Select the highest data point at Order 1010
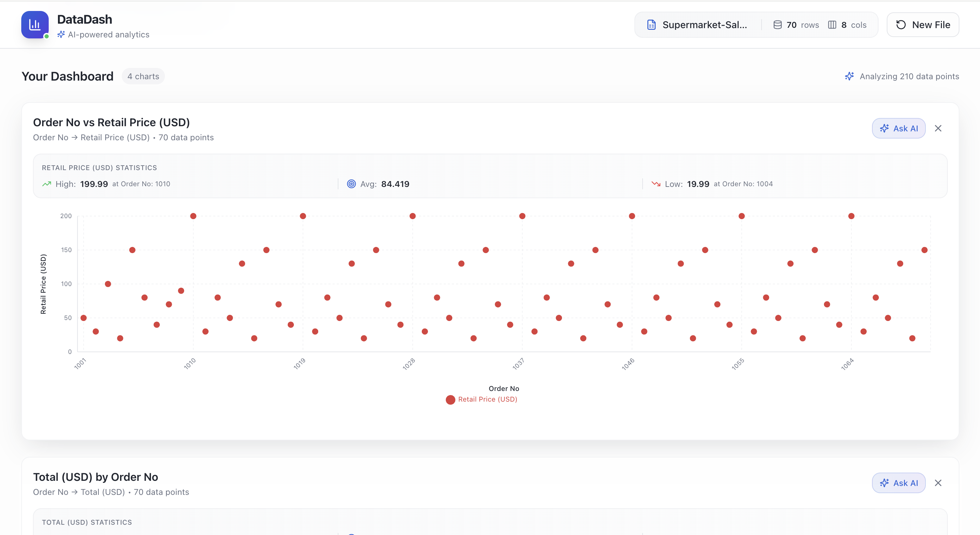The height and width of the screenshot is (535, 980). pos(193,216)
